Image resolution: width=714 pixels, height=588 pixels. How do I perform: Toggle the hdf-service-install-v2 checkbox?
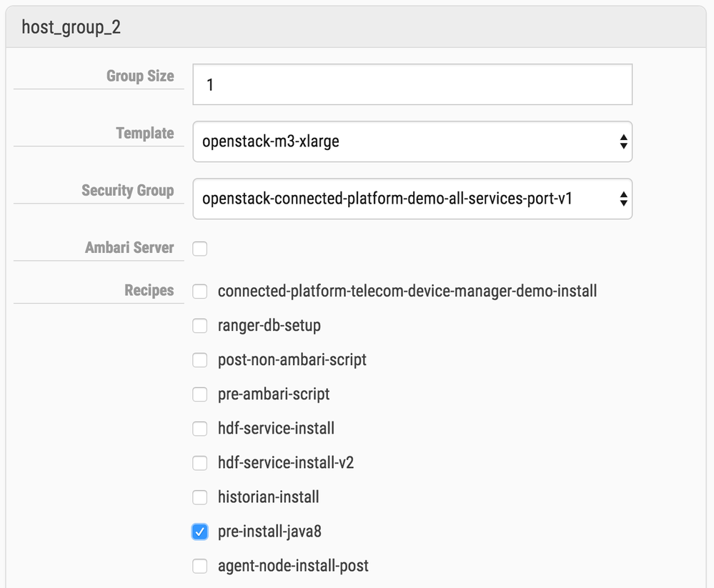click(x=200, y=463)
